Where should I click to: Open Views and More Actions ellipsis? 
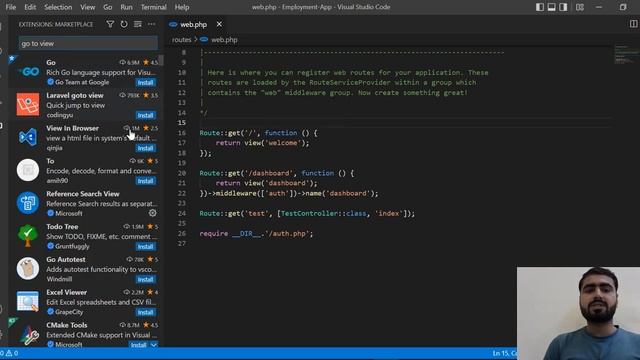point(151,24)
